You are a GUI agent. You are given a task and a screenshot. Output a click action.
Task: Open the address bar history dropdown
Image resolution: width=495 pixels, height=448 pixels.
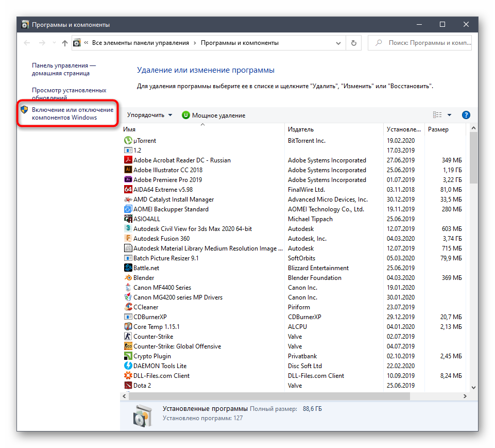pyautogui.click(x=338, y=43)
